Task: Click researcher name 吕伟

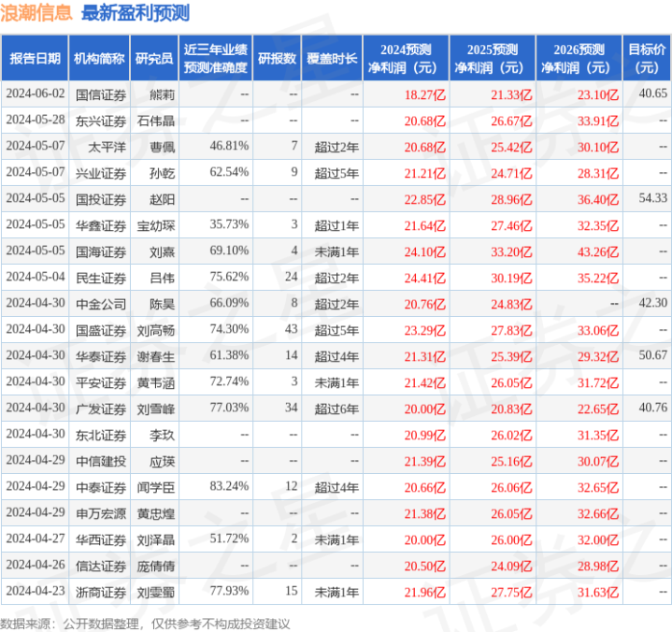Action: (162, 278)
